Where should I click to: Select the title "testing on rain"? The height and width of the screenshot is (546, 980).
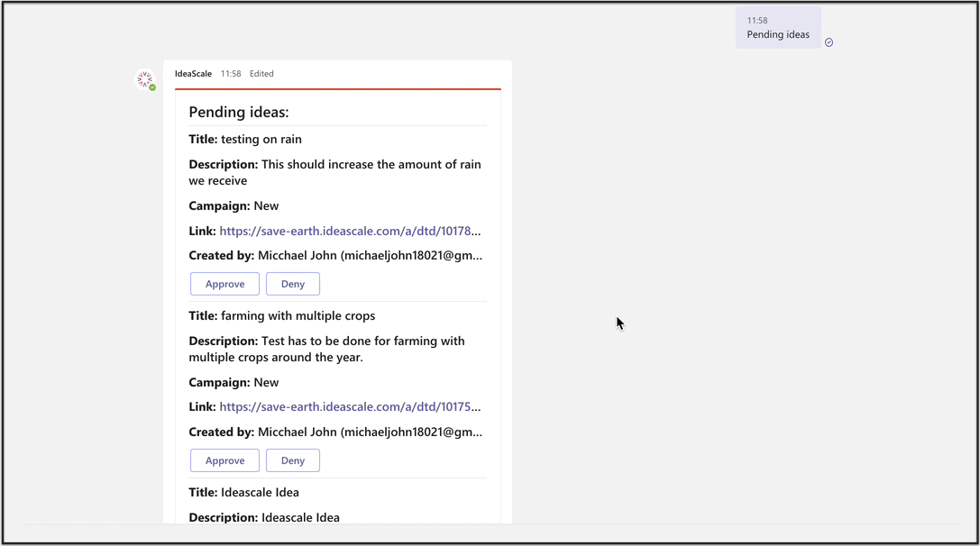(261, 140)
